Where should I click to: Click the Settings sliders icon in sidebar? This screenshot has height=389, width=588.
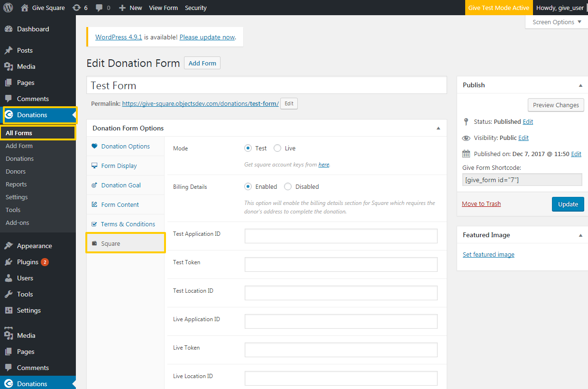point(9,310)
